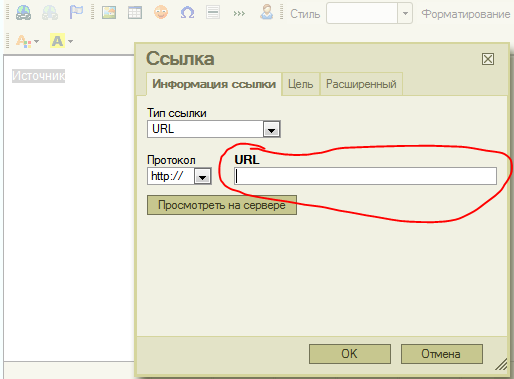Switch to the Информация ссылки tab
514x379 pixels.
click(x=214, y=84)
